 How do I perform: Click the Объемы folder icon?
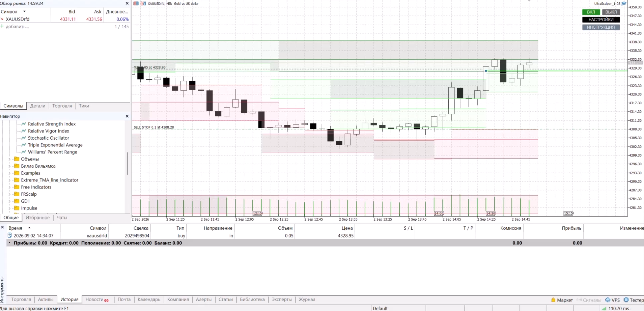coord(17,159)
